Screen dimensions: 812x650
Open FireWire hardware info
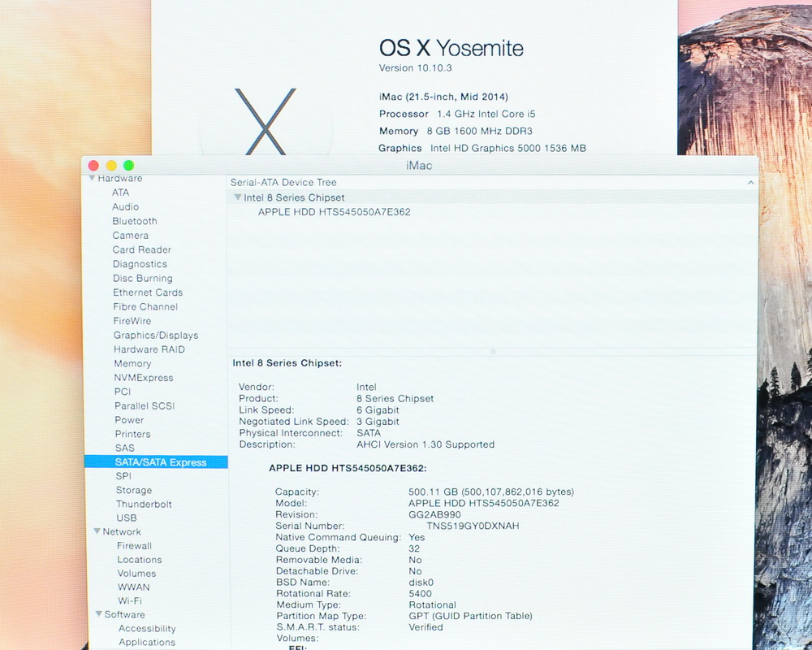(x=132, y=321)
